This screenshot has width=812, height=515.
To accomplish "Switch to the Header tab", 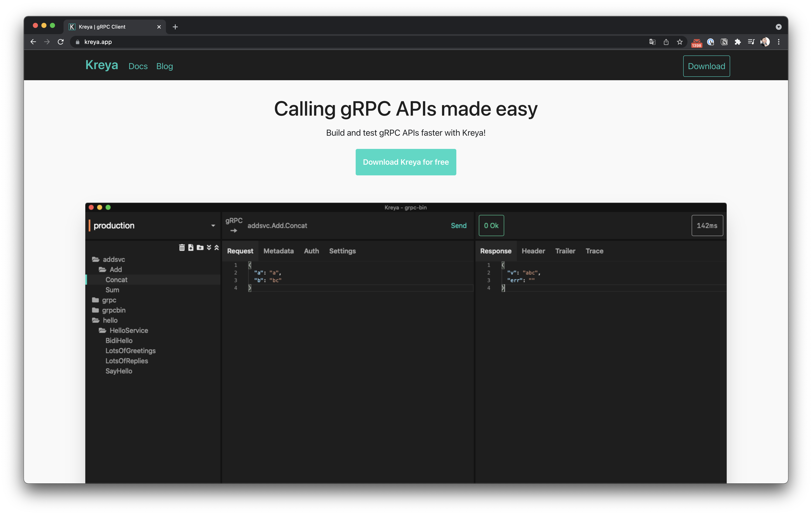I will pyautogui.click(x=533, y=251).
